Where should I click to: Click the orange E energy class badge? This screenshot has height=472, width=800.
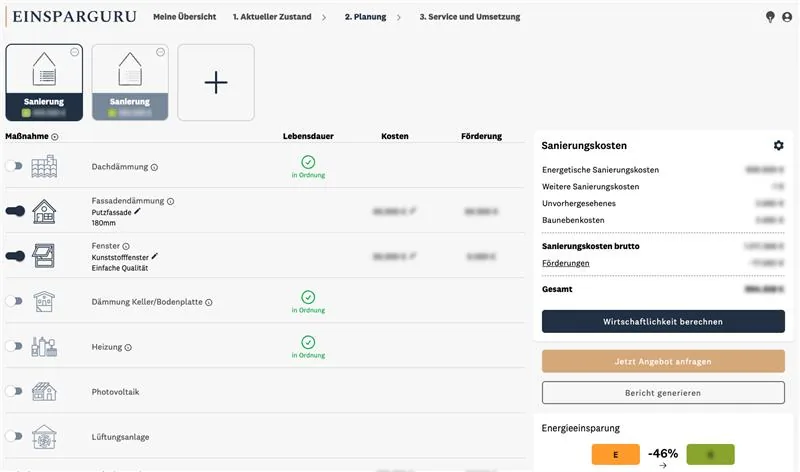point(616,454)
